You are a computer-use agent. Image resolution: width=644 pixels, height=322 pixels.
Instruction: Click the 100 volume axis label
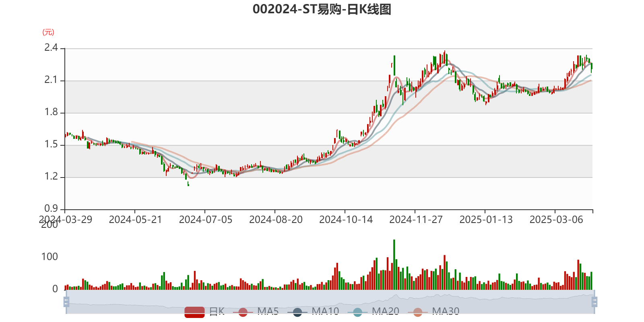click(x=50, y=257)
